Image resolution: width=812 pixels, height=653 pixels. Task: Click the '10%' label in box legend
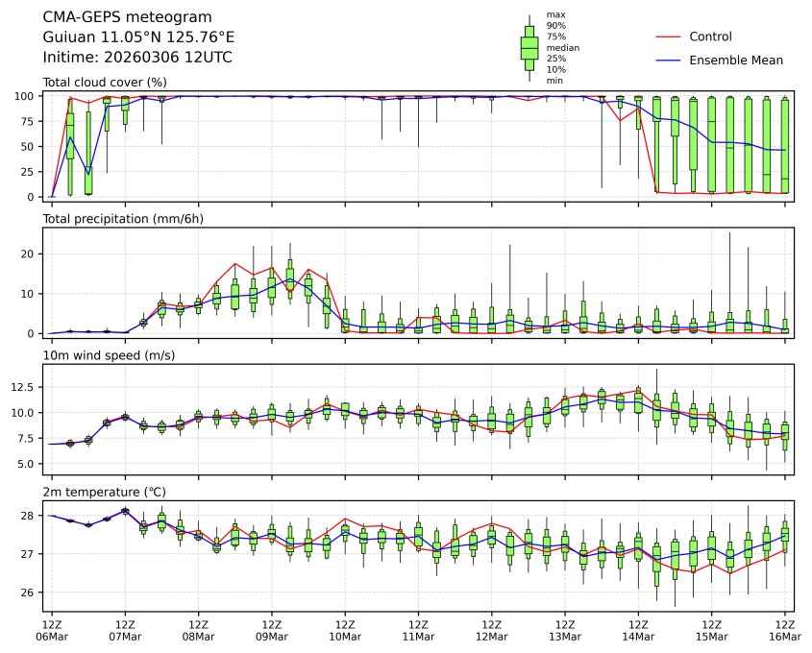(556, 69)
